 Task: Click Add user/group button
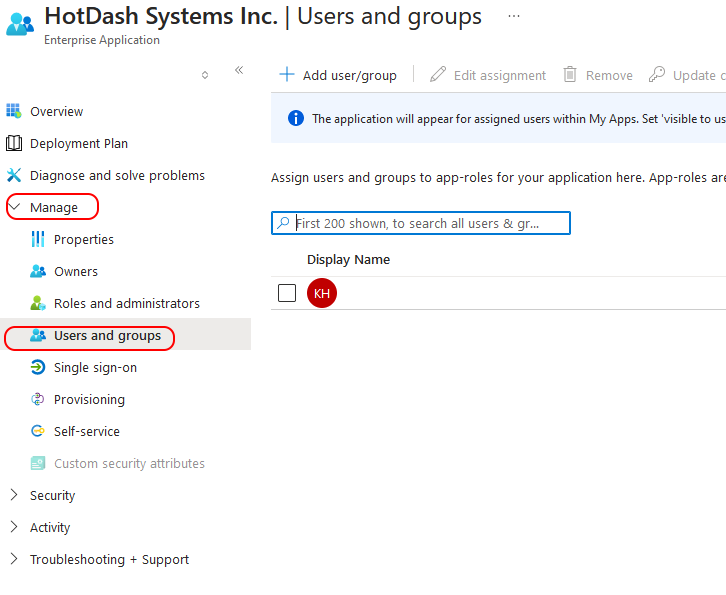338,75
